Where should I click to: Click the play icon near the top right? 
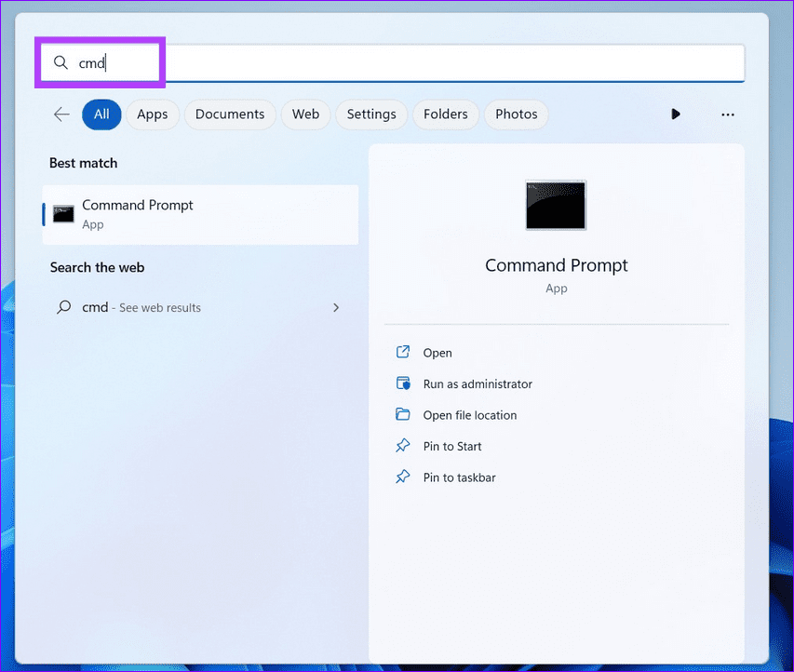coord(675,114)
